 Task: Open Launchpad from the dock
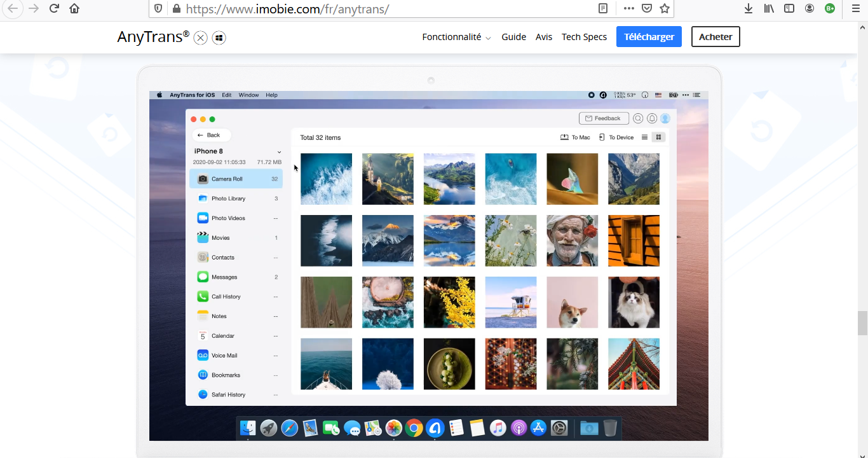(x=269, y=428)
